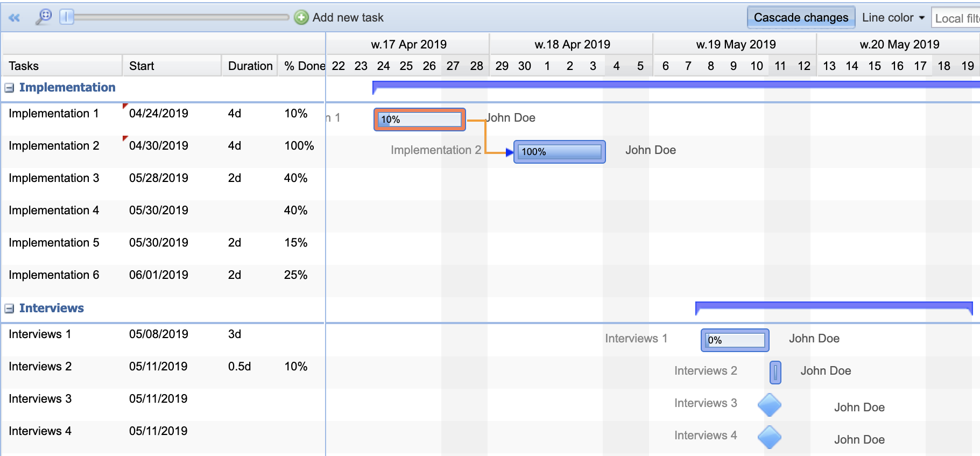
Task: Click the Start column header
Action: point(142,66)
